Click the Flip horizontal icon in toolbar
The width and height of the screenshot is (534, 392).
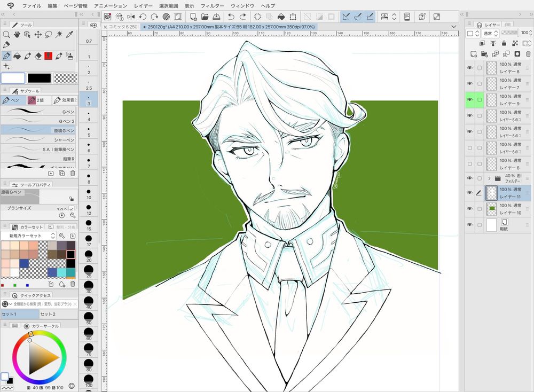pyautogui.click(x=131, y=17)
